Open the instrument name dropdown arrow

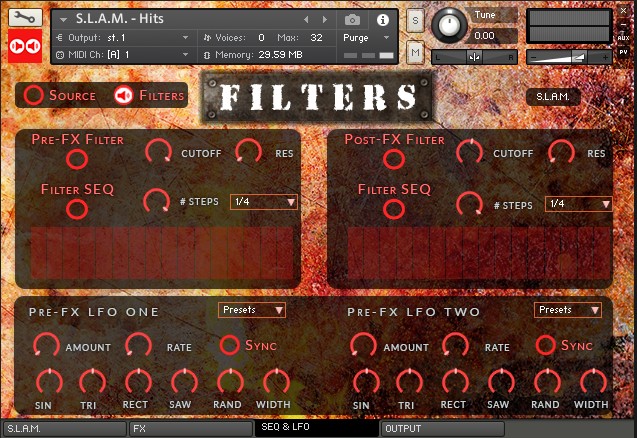[63, 20]
